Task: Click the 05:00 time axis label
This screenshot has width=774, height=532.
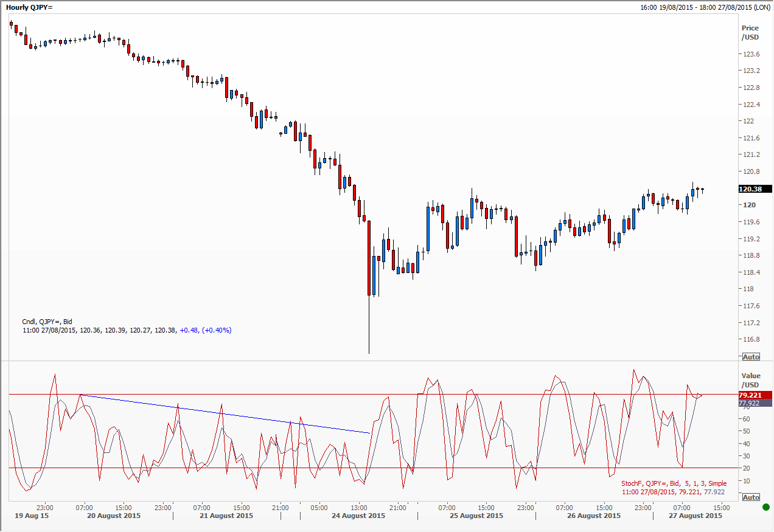Action: pyautogui.click(x=319, y=507)
